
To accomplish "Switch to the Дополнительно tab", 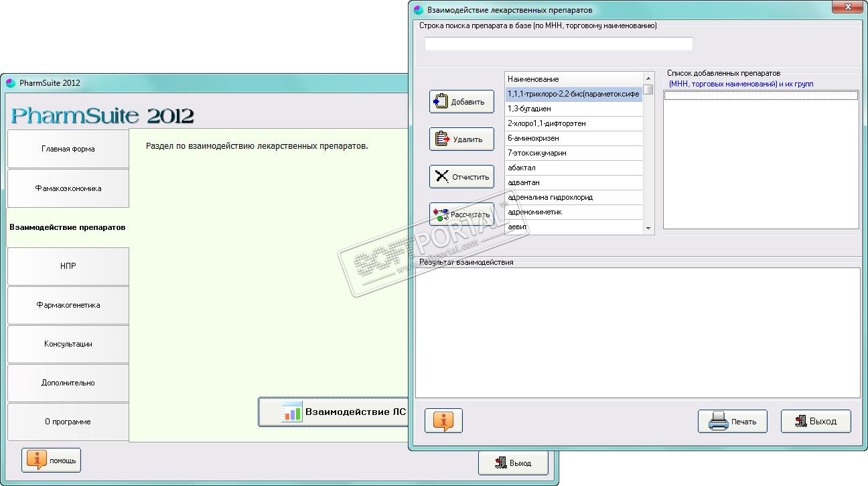I will tap(68, 383).
